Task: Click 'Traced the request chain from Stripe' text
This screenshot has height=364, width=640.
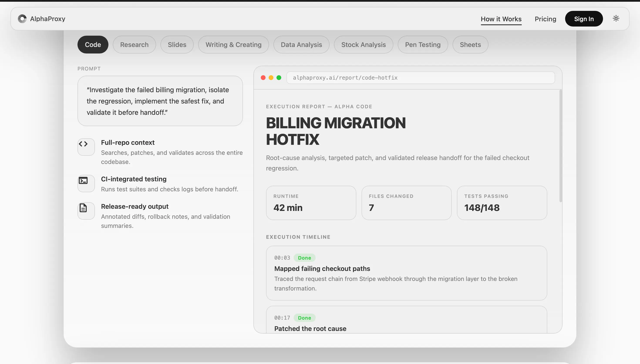Action: pyautogui.click(x=396, y=284)
